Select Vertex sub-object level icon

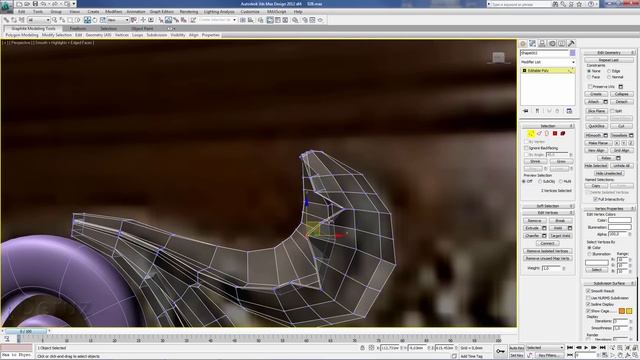(x=531, y=133)
